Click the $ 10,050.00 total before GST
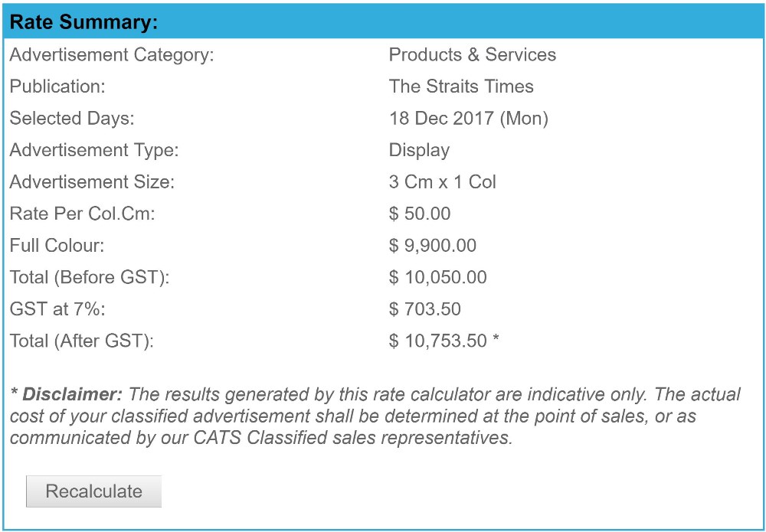 pos(437,277)
